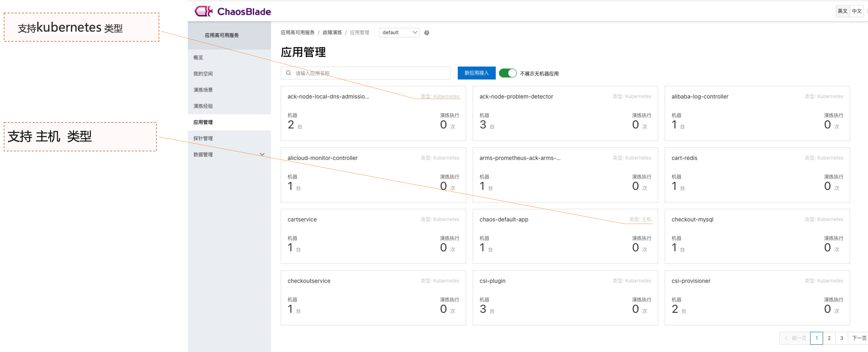
Task: Click the 下一页 next page button
Action: coord(859,338)
